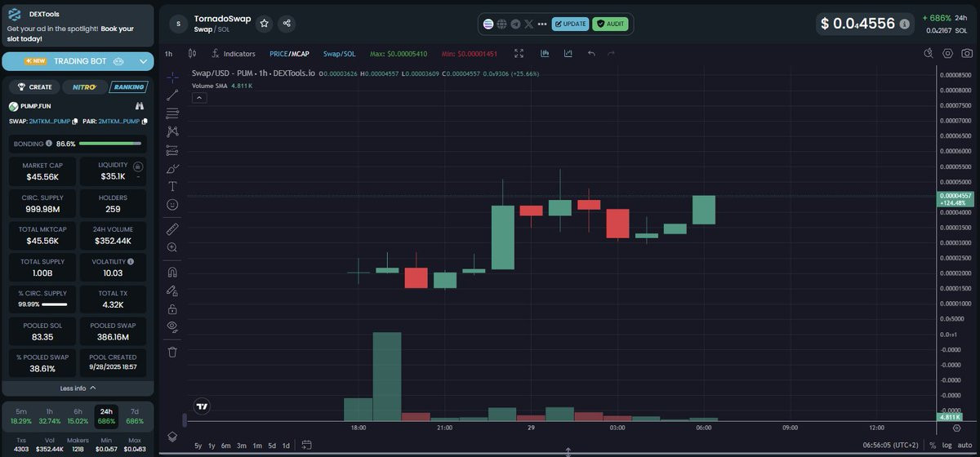Select the ruler measure tool
980x457 pixels.
[172, 229]
